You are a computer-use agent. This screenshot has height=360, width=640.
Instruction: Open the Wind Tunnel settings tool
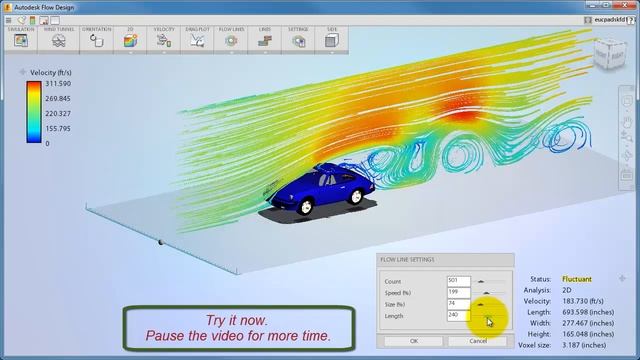click(x=59, y=40)
